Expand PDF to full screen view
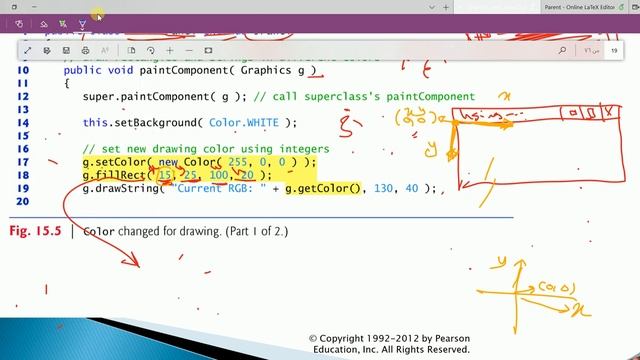The width and height of the screenshot is (640, 360). pyautogui.click(x=27, y=51)
